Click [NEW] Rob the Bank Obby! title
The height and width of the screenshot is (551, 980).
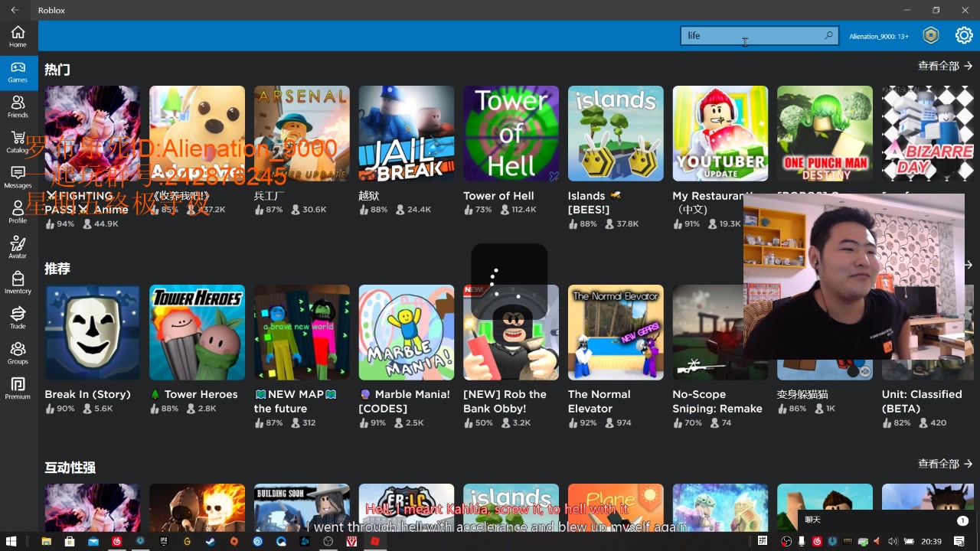[x=505, y=402]
